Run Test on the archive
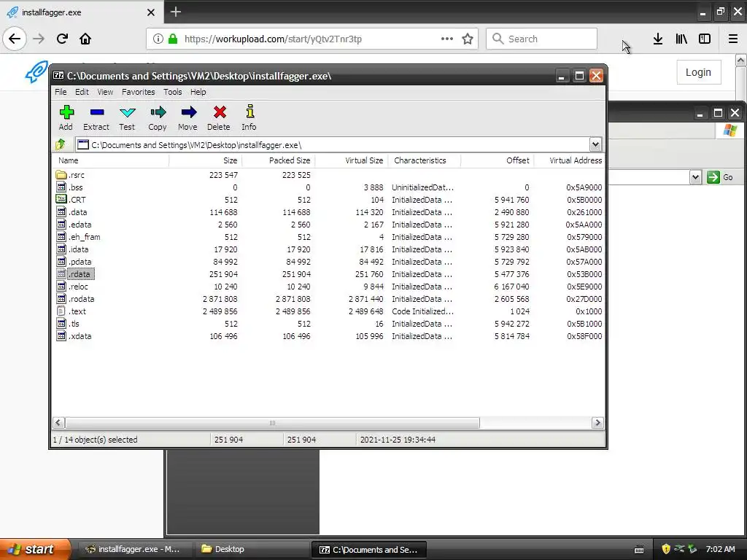Image resolution: width=747 pixels, height=560 pixels. pos(127,117)
